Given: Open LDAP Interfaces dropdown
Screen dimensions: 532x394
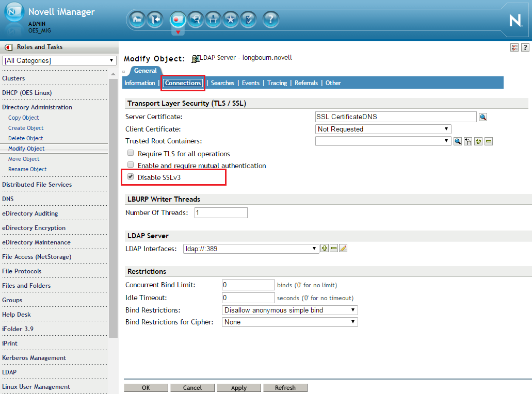Looking at the screenshot, I should 251,249.
